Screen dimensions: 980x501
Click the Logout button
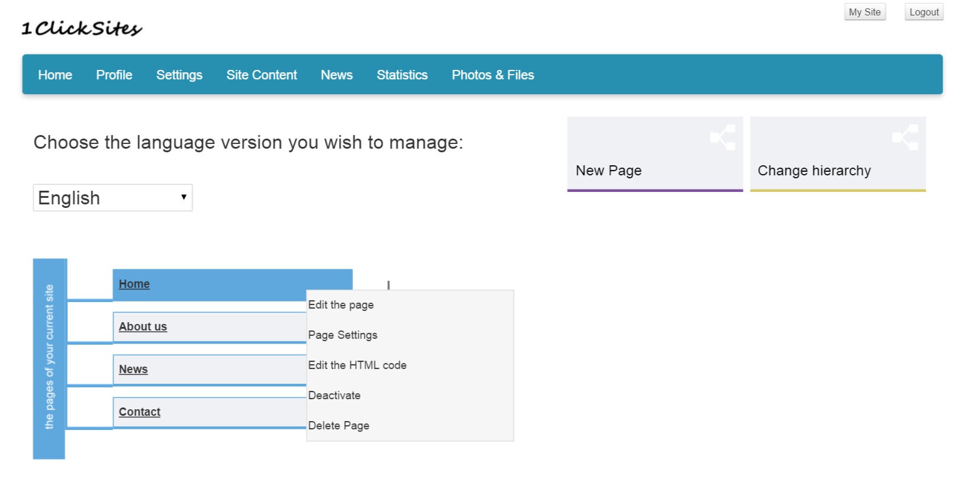click(924, 12)
